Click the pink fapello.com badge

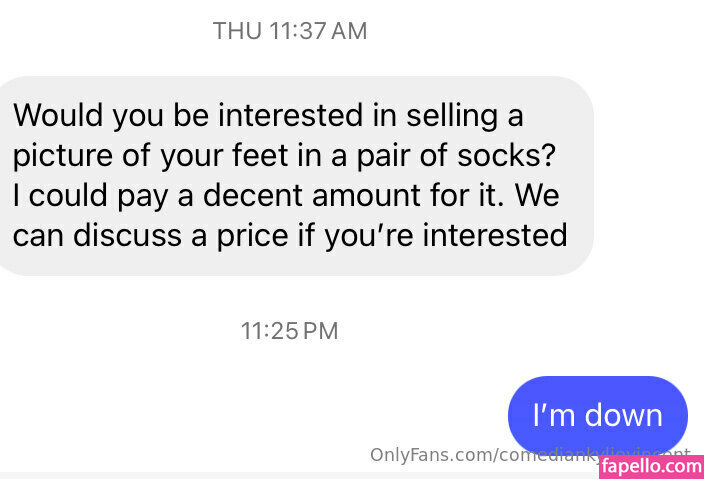click(651, 465)
